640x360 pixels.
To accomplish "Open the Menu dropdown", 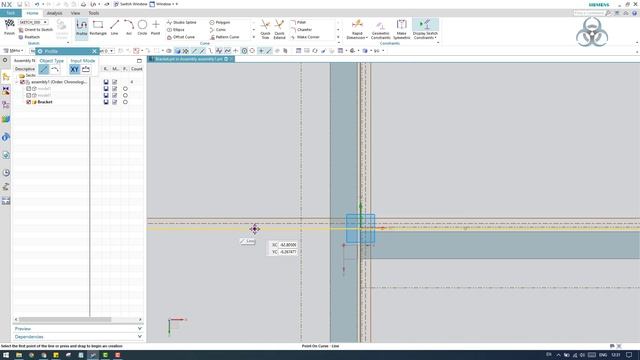I will pos(13,51).
